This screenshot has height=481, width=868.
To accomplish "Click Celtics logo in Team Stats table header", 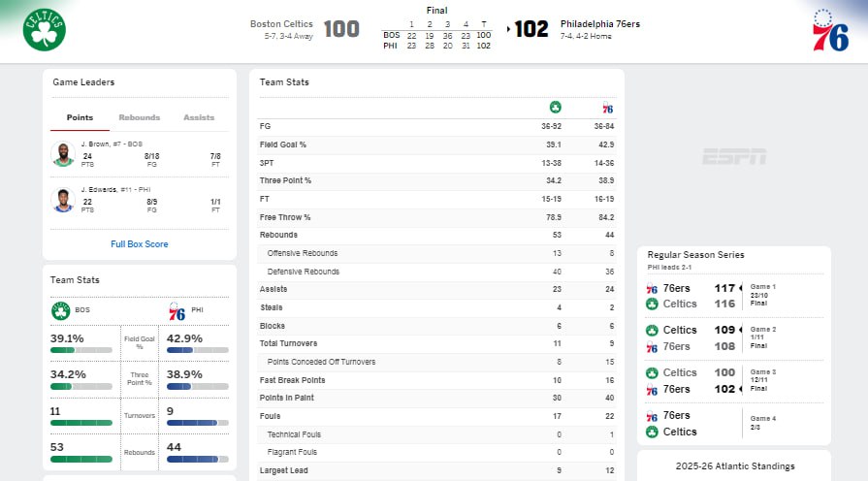I will coord(555,107).
